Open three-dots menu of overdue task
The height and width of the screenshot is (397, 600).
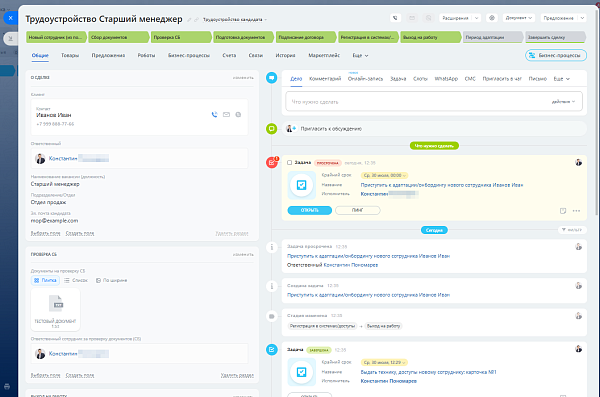coord(576,211)
